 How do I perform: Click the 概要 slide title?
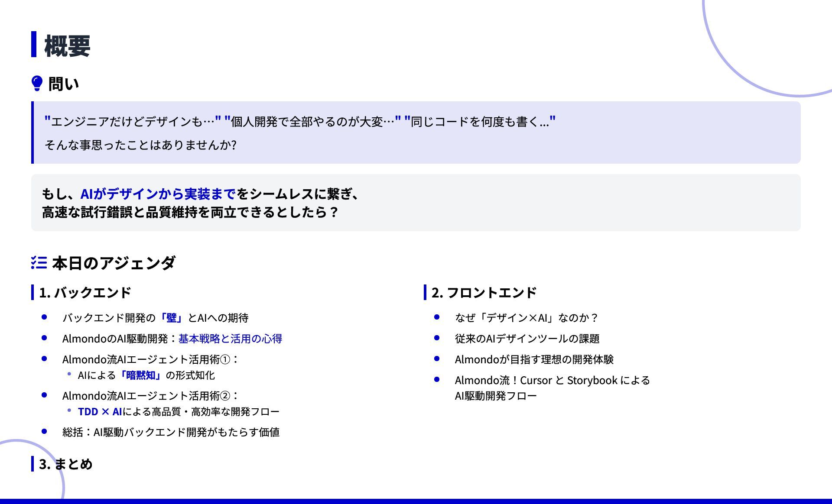click(67, 46)
